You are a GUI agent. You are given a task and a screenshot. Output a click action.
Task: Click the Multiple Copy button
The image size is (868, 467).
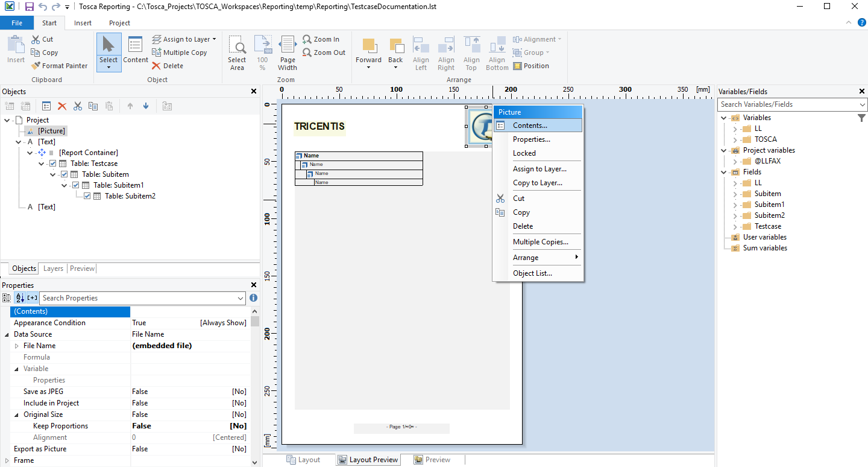pos(180,52)
